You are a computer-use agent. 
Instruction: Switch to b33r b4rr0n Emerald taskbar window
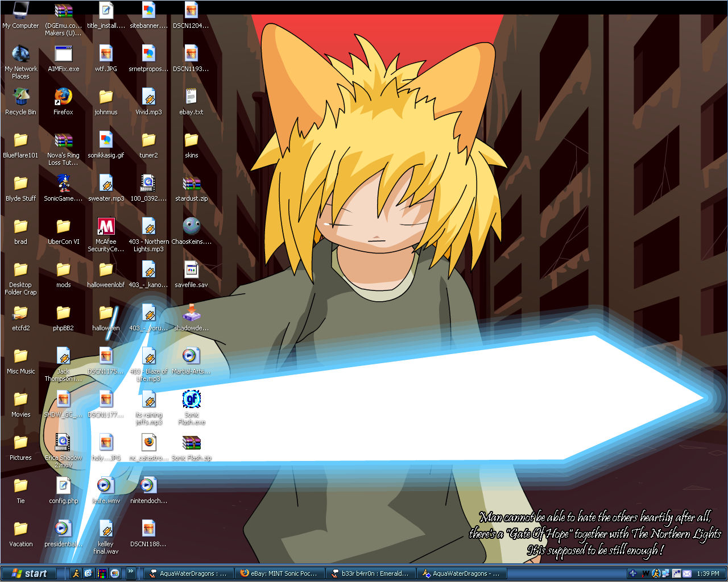[371, 573]
